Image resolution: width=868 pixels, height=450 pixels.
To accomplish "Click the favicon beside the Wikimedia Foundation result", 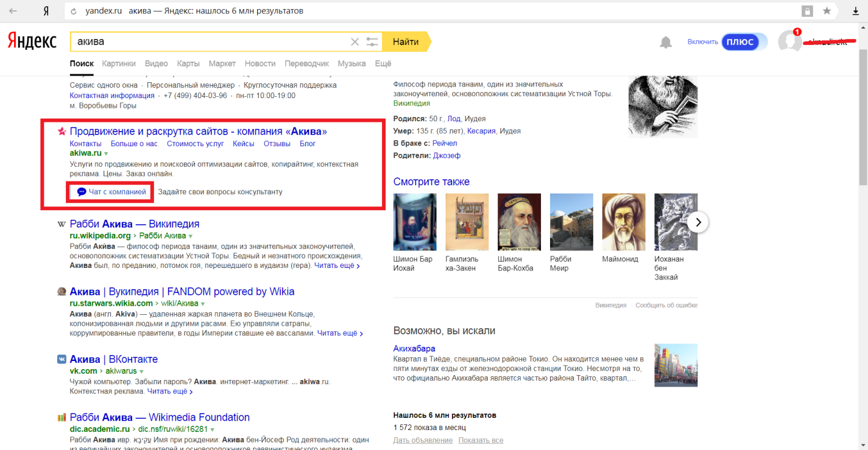I will tap(62, 418).
